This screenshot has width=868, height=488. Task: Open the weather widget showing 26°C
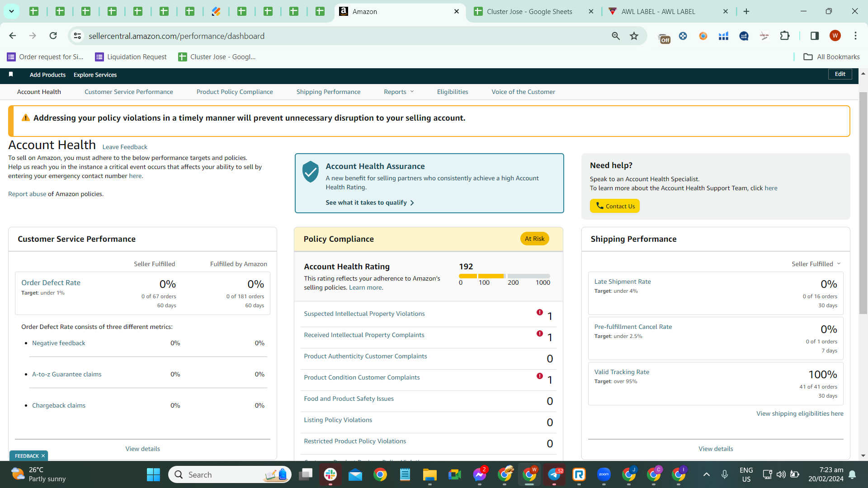(x=39, y=474)
